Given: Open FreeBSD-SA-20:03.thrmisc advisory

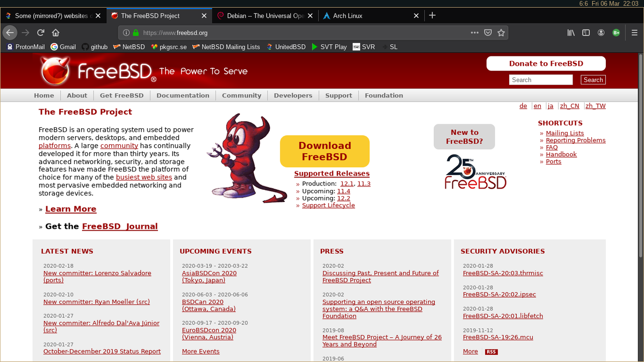Looking at the screenshot, I should [x=503, y=274].
